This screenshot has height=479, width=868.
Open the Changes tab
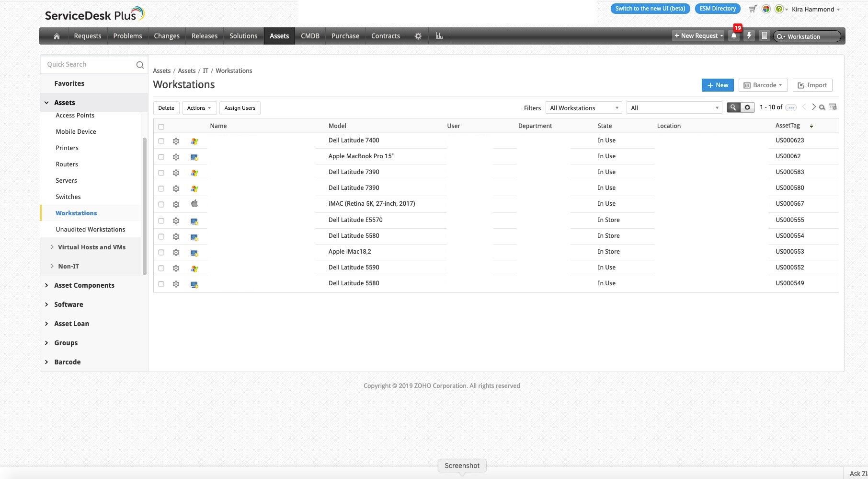[167, 36]
